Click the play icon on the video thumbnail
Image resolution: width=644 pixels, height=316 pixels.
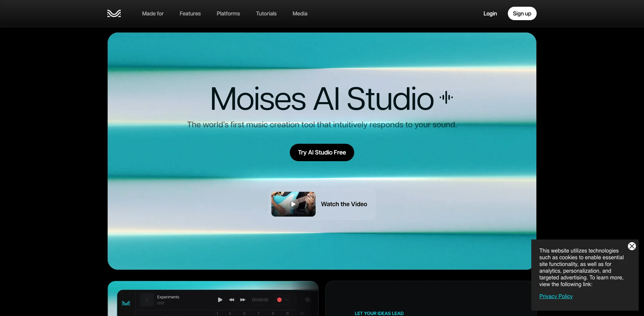[x=293, y=204]
